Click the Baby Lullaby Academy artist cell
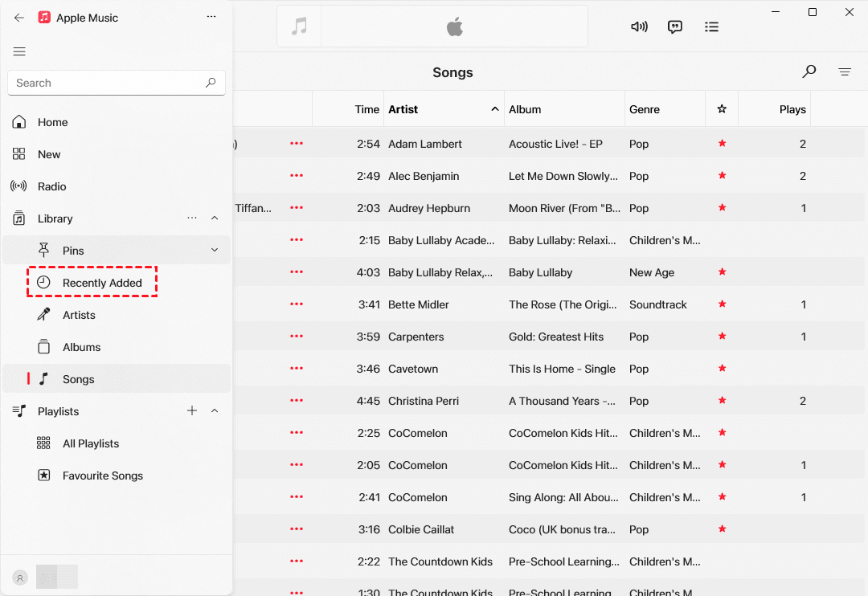Viewport: 868px width, 596px height. point(441,240)
